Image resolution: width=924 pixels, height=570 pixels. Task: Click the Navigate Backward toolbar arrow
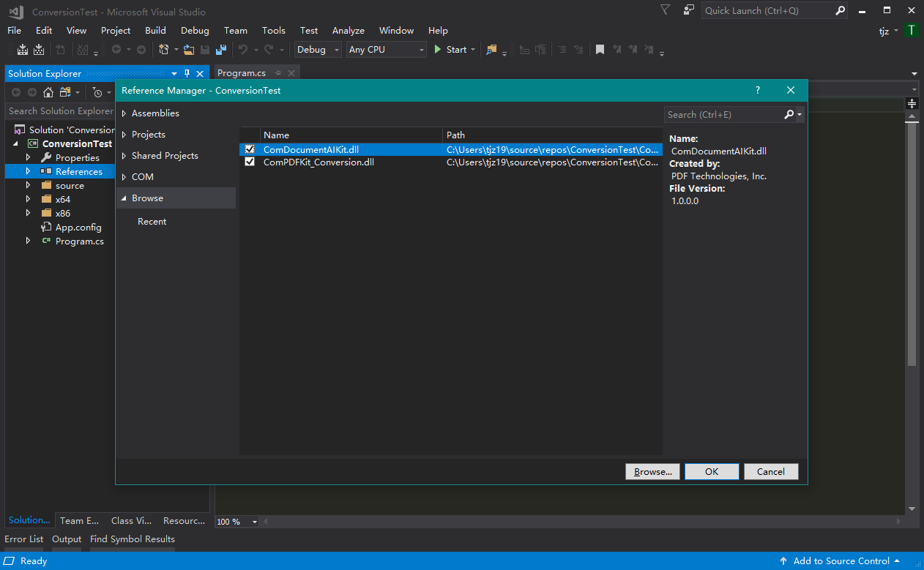[x=116, y=50]
